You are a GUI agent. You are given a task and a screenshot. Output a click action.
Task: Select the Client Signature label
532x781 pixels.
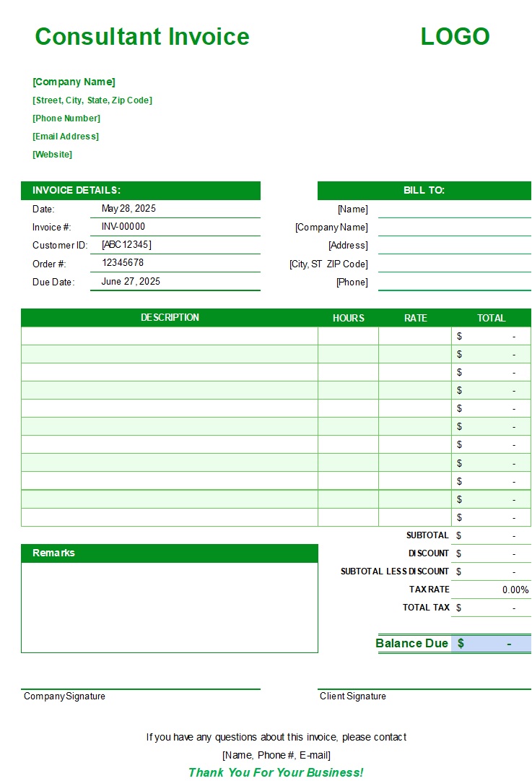pos(353,696)
